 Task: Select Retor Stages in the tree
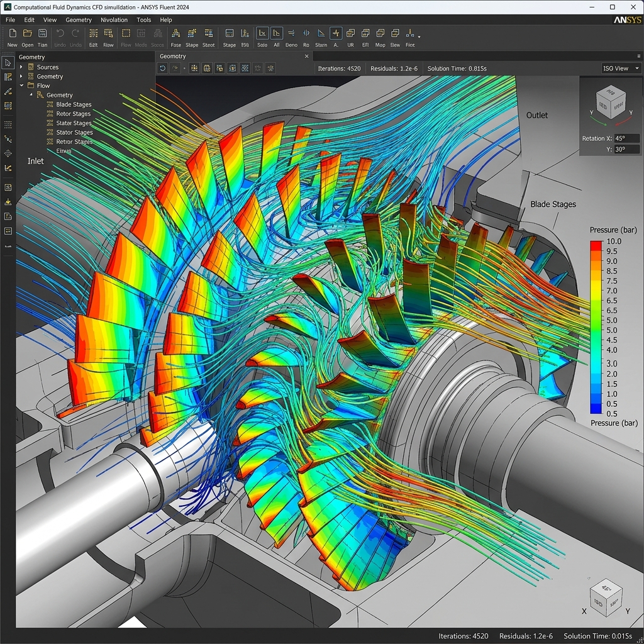[x=73, y=114]
